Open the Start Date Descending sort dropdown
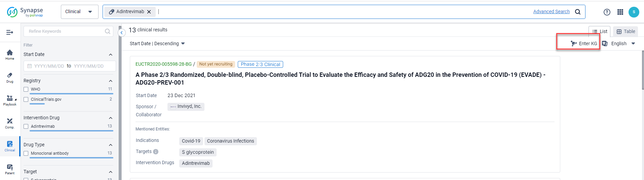The image size is (644, 180). coord(157,43)
